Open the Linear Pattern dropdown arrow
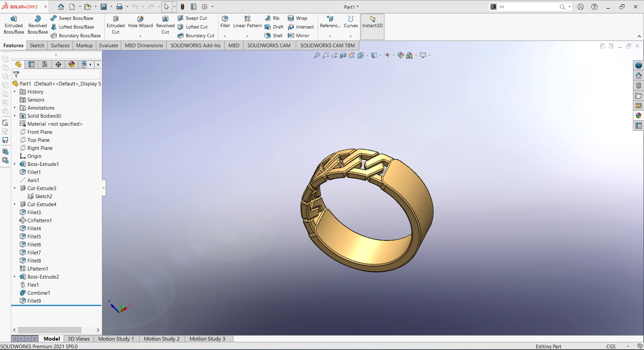Image resolution: width=644 pixels, height=350 pixels. coord(248,36)
